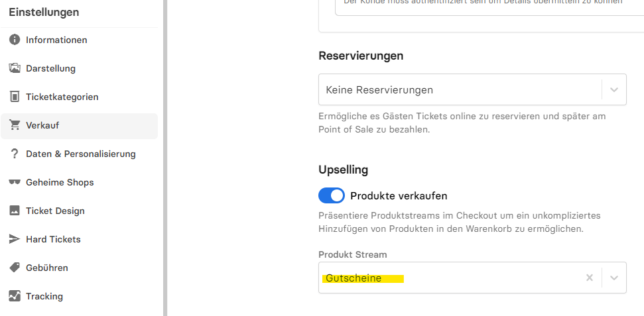This screenshot has height=316, width=644.
Task: Click the Informationen info circle icon
Action: [15, 40]
